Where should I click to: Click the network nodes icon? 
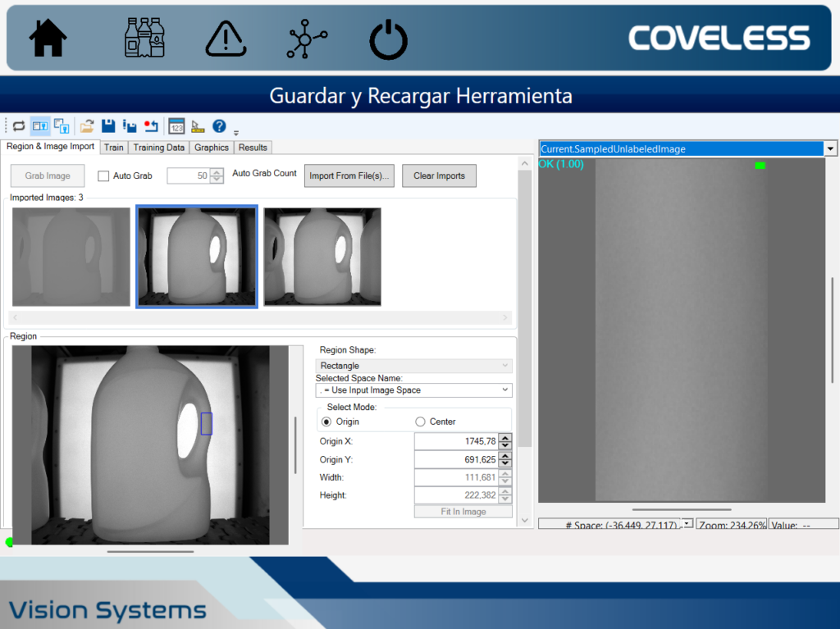click(x=306, y=39)
